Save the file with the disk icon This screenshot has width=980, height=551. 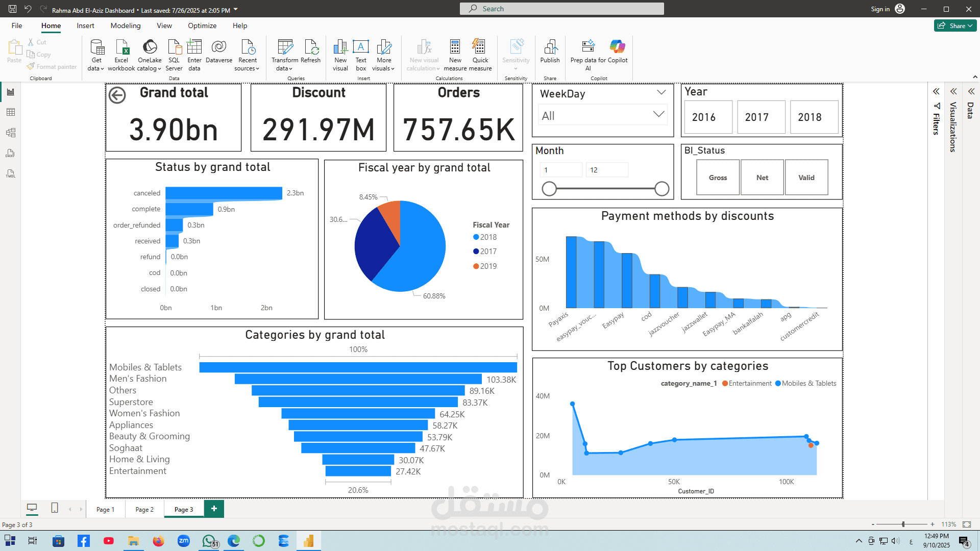coord(12,9)
